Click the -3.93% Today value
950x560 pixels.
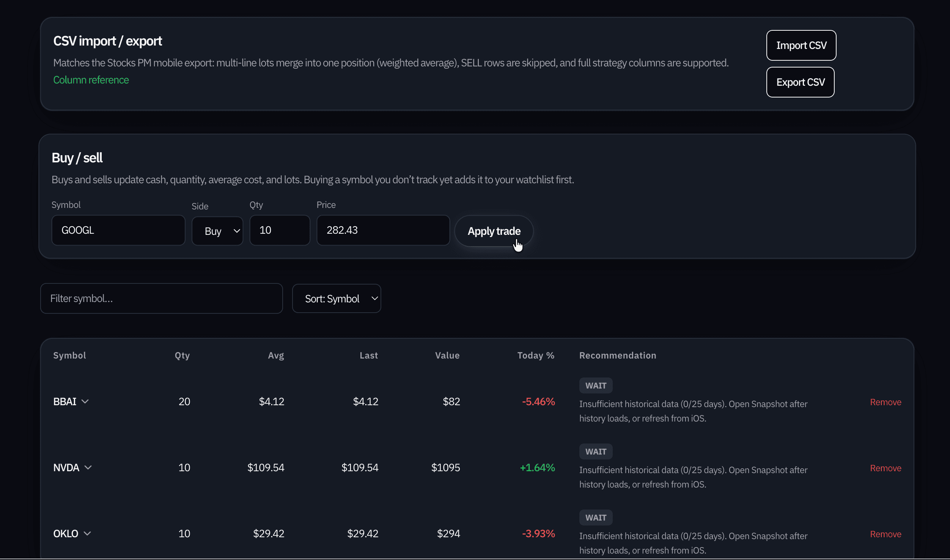[538, 533]
